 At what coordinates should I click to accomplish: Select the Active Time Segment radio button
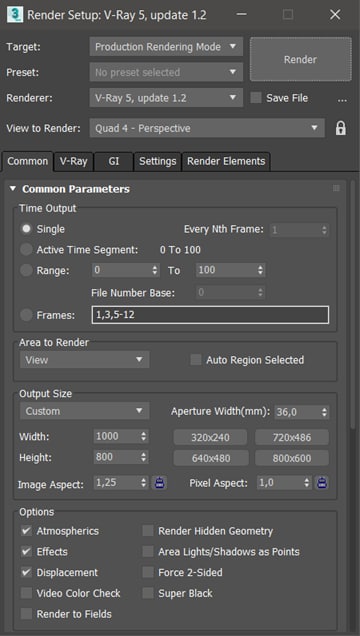point(26,249)
